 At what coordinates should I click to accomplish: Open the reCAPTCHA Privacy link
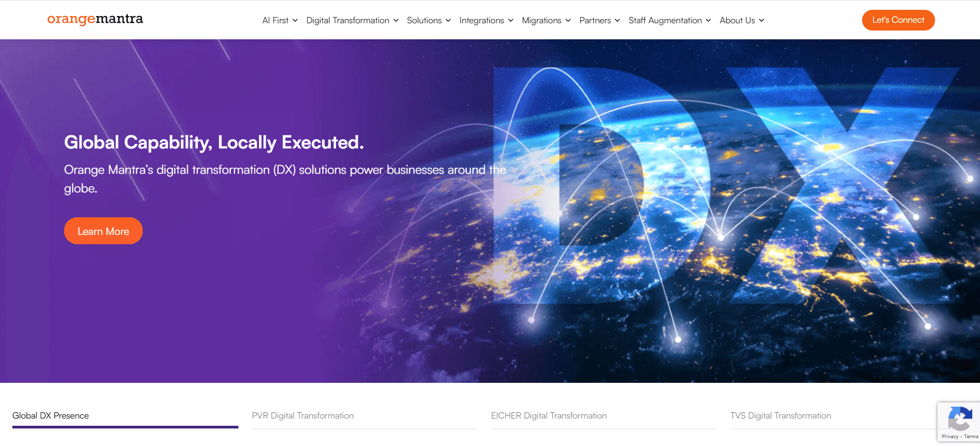click(x=950, y=437)
